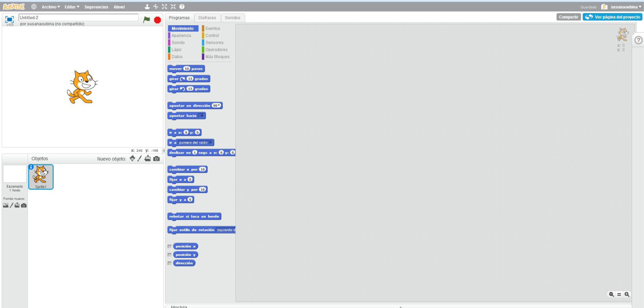Screen dimensions: 644x308
Task: Tick the dirección variable checkbox
Action: coord(169,263)
